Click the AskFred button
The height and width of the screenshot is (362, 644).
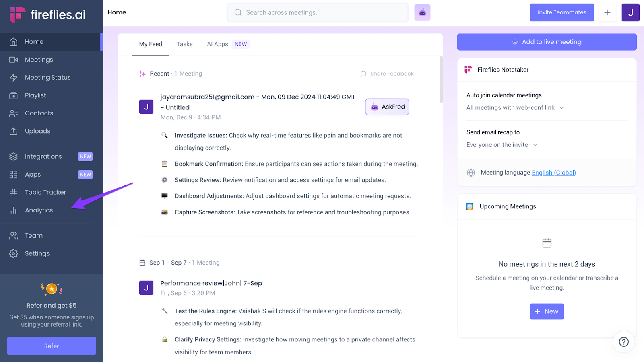click(387, 107)
